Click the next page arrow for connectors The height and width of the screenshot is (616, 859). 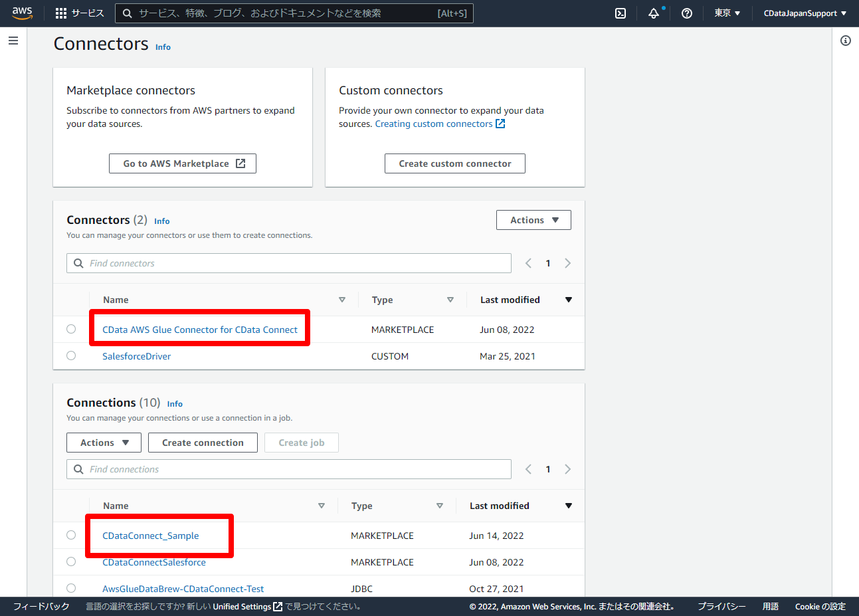(x=567, y=263)
